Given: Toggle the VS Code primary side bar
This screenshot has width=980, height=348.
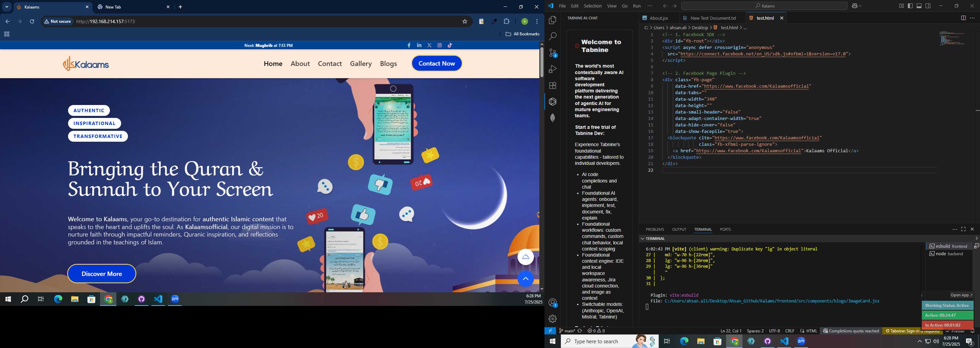Looking at the screenshot, I should tap(910, 6).
